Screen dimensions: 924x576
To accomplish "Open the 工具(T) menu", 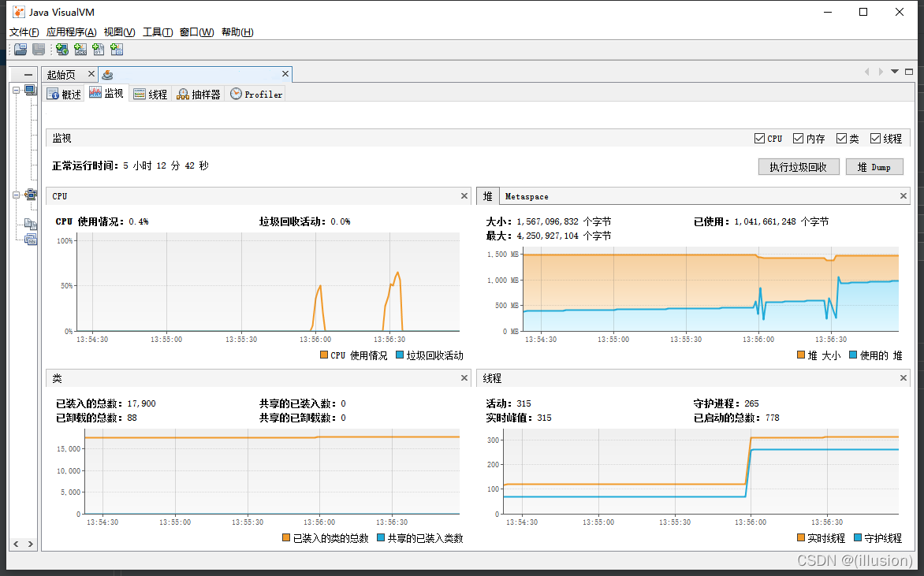I will coord(157,32).
